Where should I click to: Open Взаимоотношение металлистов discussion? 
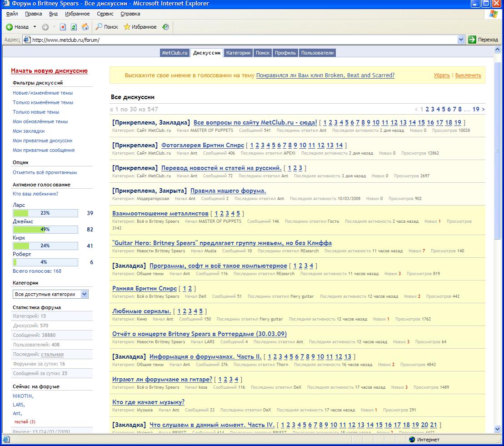[160, 214]
